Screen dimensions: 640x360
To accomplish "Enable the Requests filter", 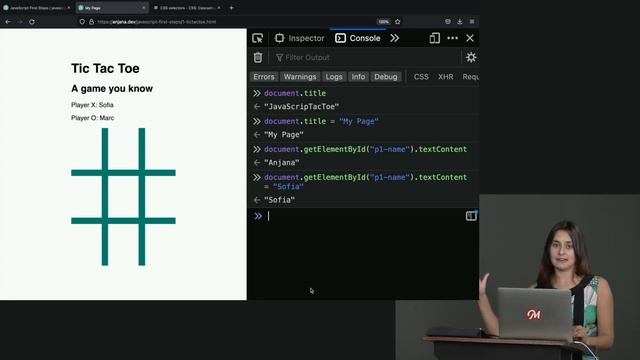I will pyautogui.click(x=470, y=77).
